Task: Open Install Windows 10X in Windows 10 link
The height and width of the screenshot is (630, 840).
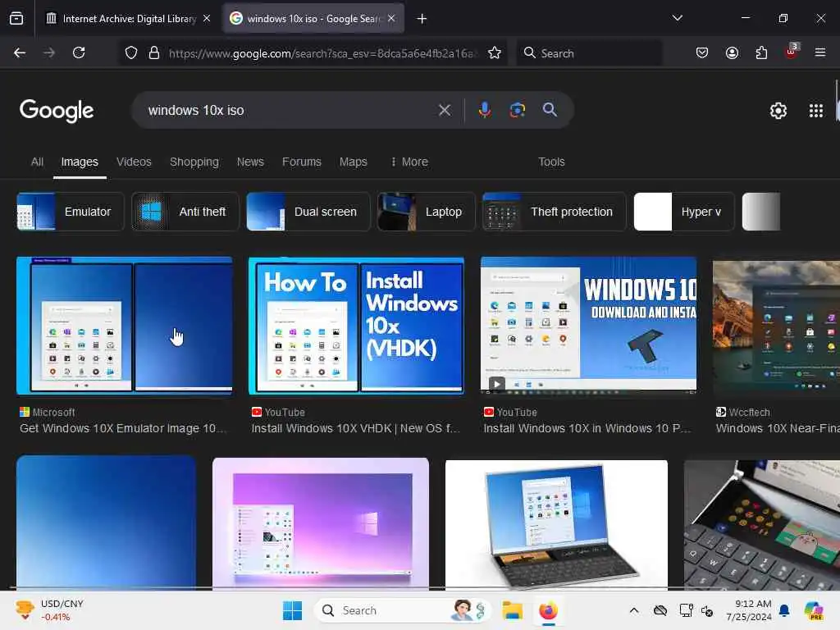Action: coord(587,428)
